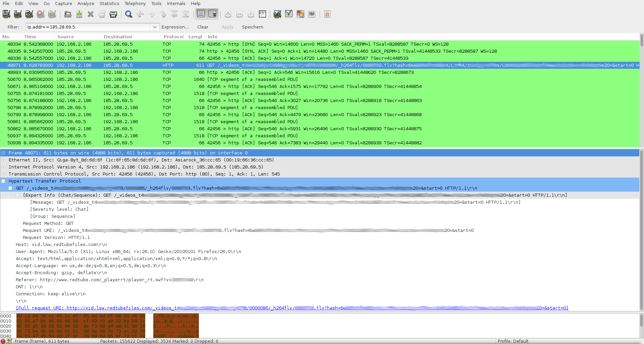Open the display filters funnel icon
The width and height of the screenshot is (644, 344).
click(289, 14)
